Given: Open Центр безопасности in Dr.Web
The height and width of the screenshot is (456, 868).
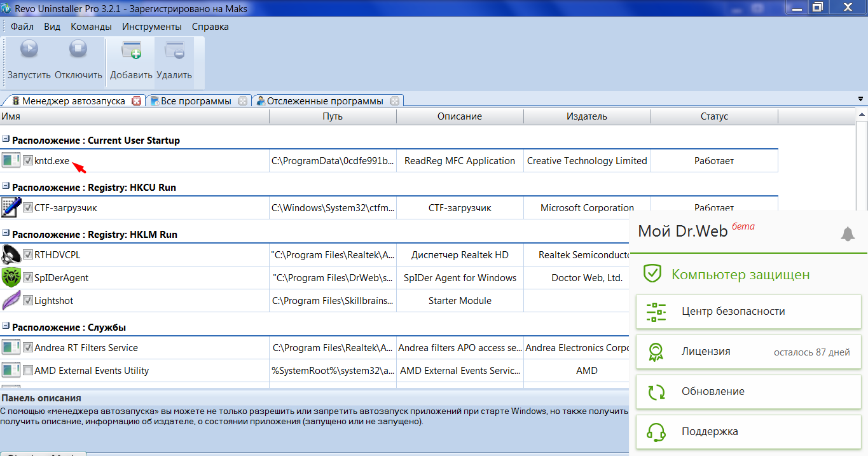Looking at the screenshot, I should pyautogui.click(x=748, y=312).
